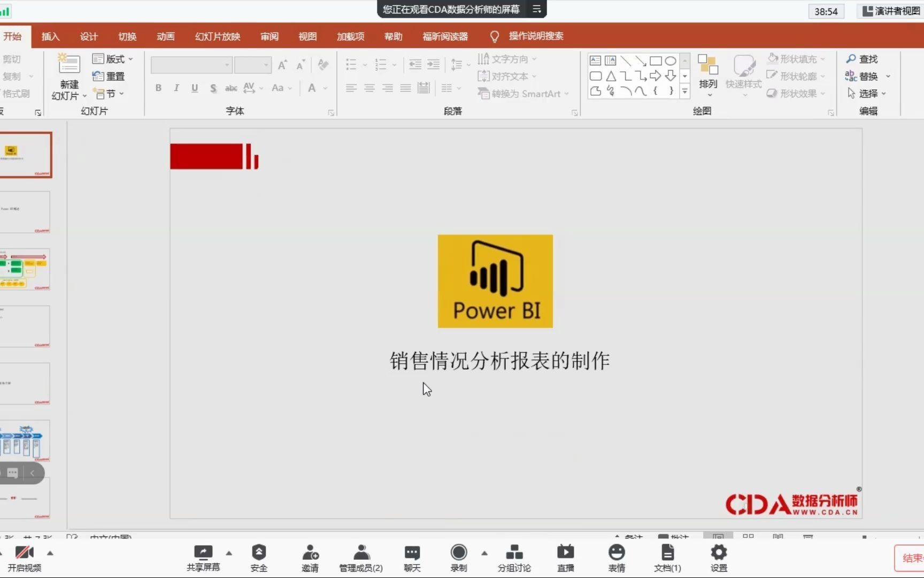This screenshot has width=924, height=578.
Task: Insert an oval shape from the shapes gallery
Action: coord(671,61)
